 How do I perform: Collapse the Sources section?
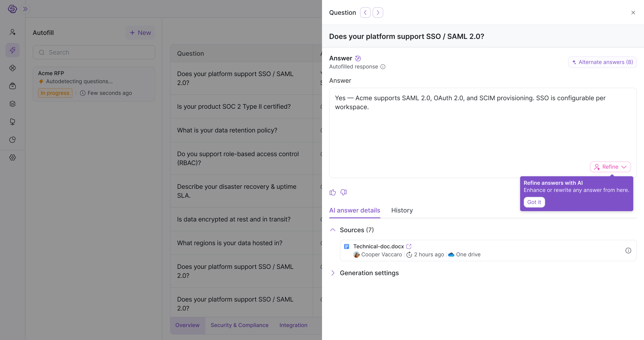333,230
